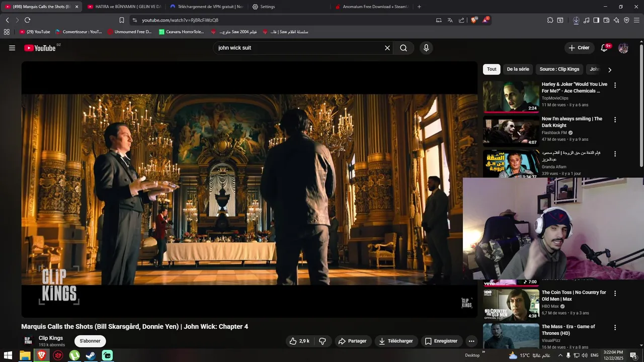Viewport: 644px width, 362px height.
Task: Save the video with Enregistrer
Action: click(441, 341)
